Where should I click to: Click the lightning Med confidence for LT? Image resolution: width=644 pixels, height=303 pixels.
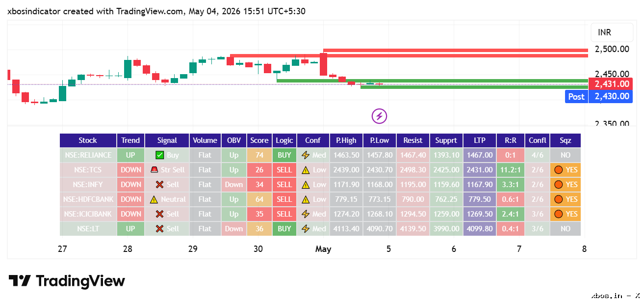click(313, 229)
